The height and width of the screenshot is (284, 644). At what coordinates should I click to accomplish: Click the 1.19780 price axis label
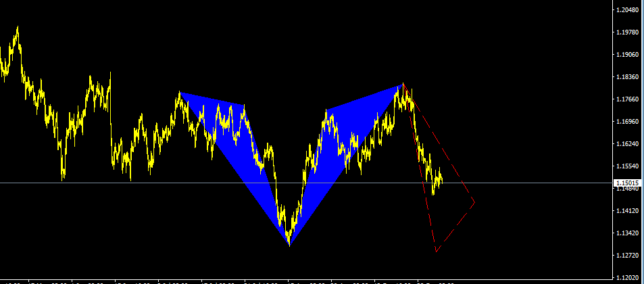tap(628, 32)
